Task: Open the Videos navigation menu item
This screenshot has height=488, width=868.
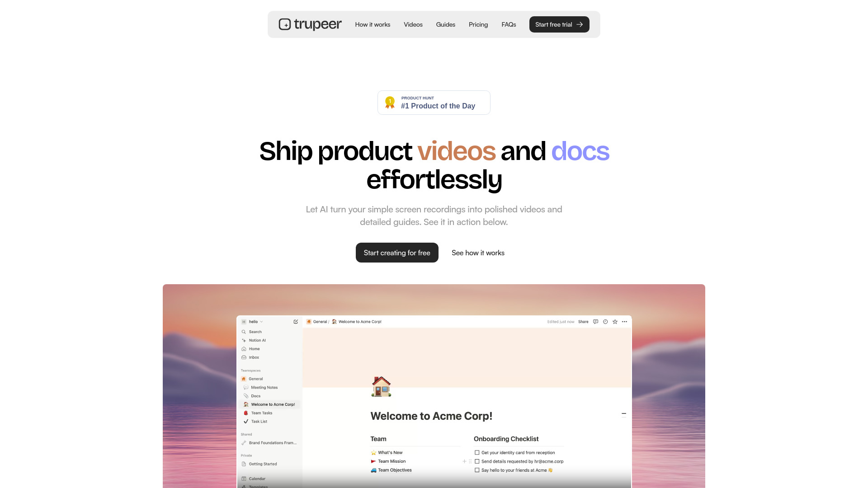Action: coord(413,24)
